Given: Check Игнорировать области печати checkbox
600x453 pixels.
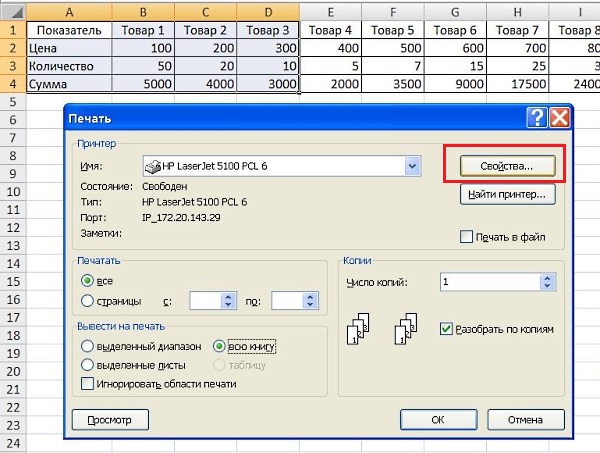Looking at the screenshot, I should (88, 383).
